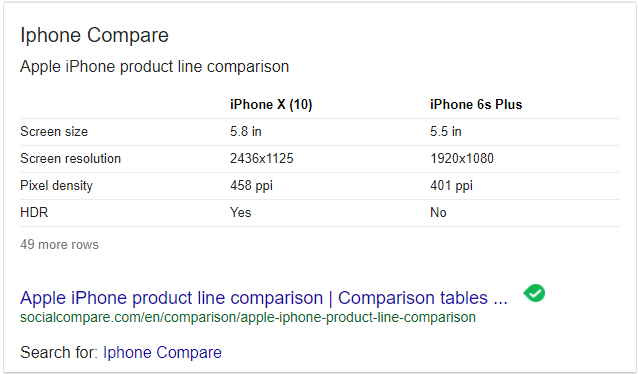This screenshot has width=638, height=374.
Task: Click the HDR row label
Action: coord(34,212)
